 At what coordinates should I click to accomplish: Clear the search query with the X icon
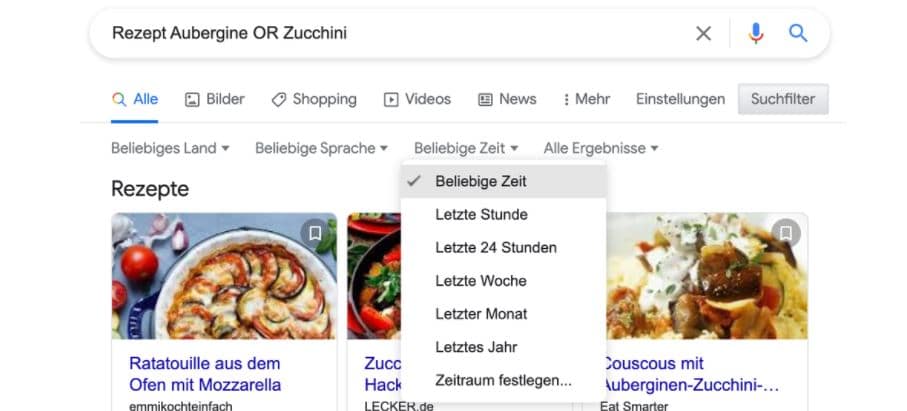click(703, 34)
